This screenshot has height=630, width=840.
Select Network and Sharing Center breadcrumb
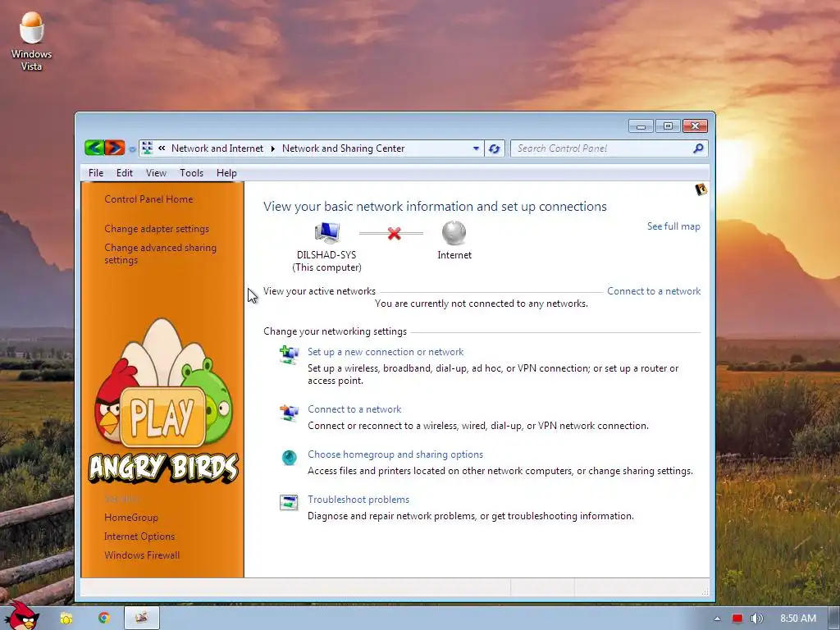pyautogui.click(x=344, y=148)
